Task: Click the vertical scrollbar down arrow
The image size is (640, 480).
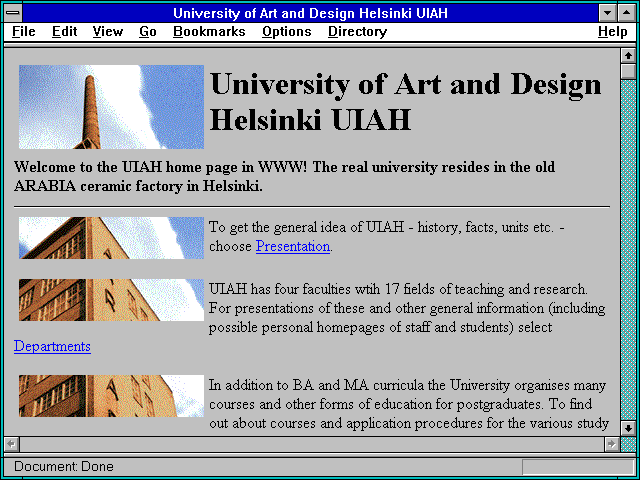Action: click(628, 428)
